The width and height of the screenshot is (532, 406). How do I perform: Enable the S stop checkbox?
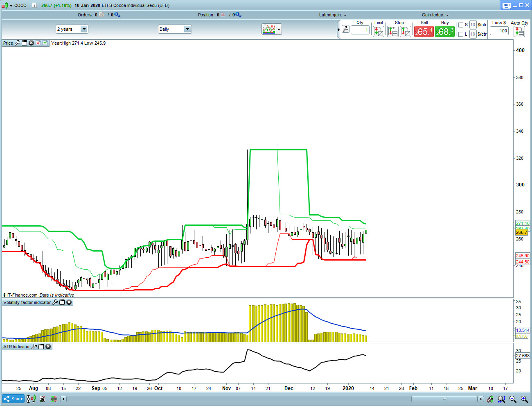click(x=461, y=25)
